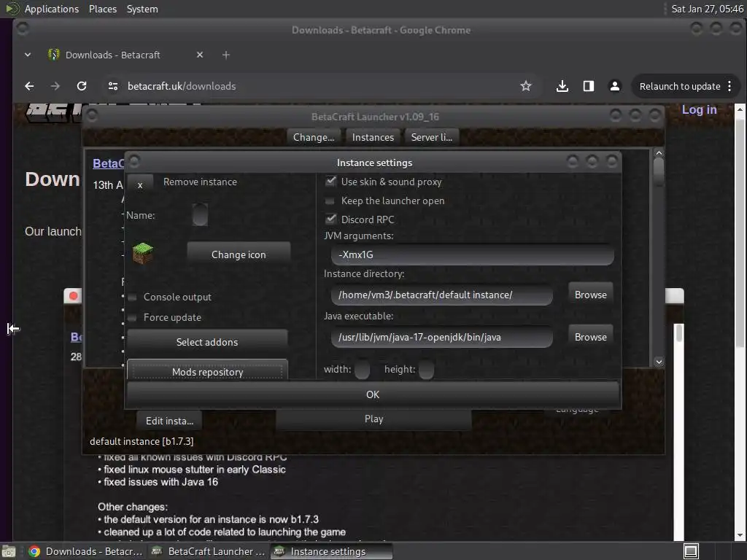Click the show desktop icon in bottom panel

tap(9, 551)
